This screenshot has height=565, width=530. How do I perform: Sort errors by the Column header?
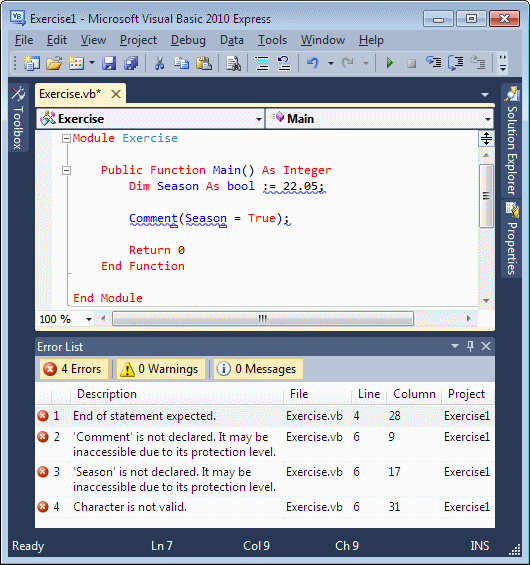point(414,394)
